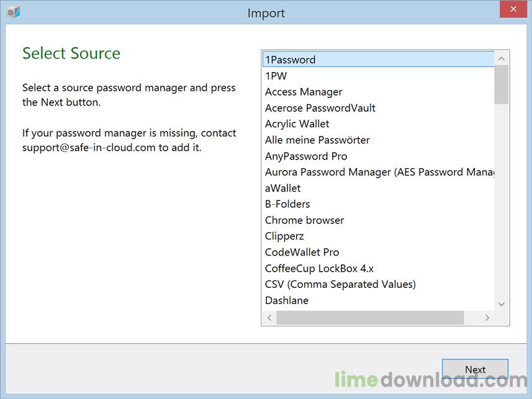Click the Next button
532x399 pixels.
point(475,369)
